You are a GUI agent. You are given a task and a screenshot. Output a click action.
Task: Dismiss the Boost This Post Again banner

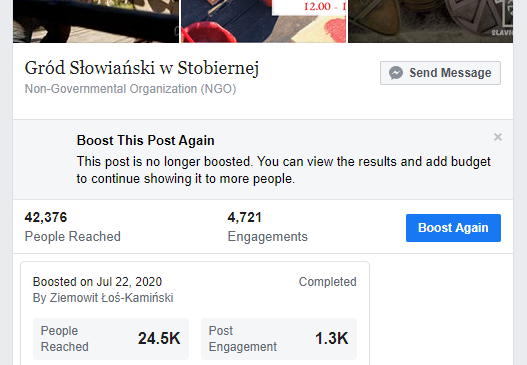[498, 137]
